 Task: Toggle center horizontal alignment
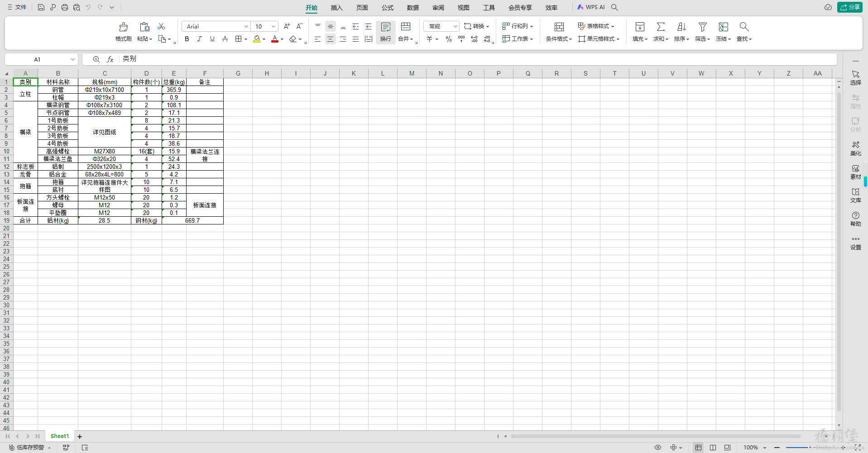tap(330, 39)
